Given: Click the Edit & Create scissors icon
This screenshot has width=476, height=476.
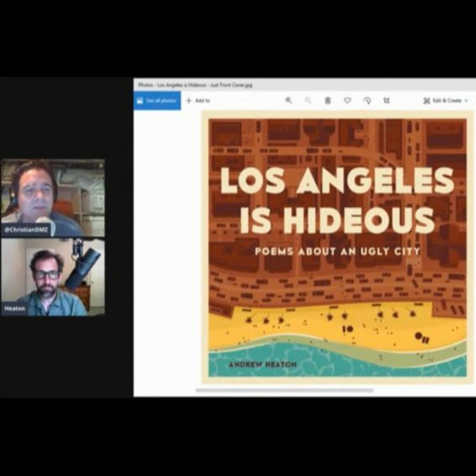Looking at the screenshot, I should click(427, 101).
